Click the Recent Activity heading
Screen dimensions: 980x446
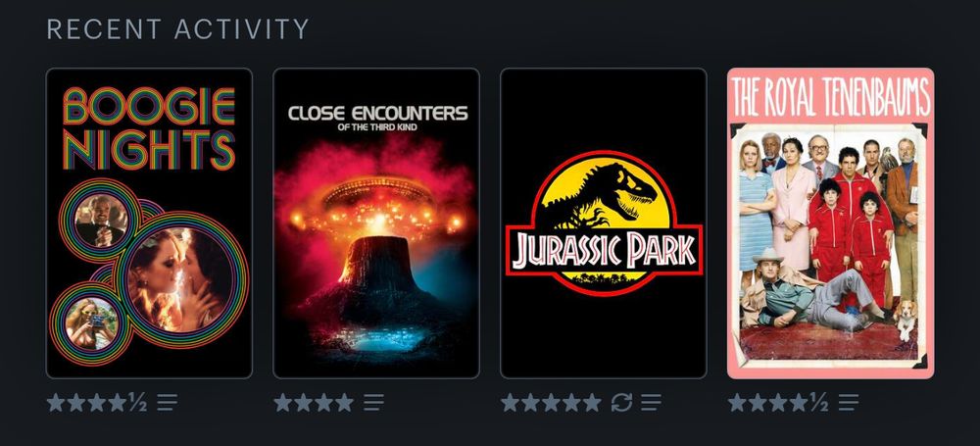click(x=178, y=29)
